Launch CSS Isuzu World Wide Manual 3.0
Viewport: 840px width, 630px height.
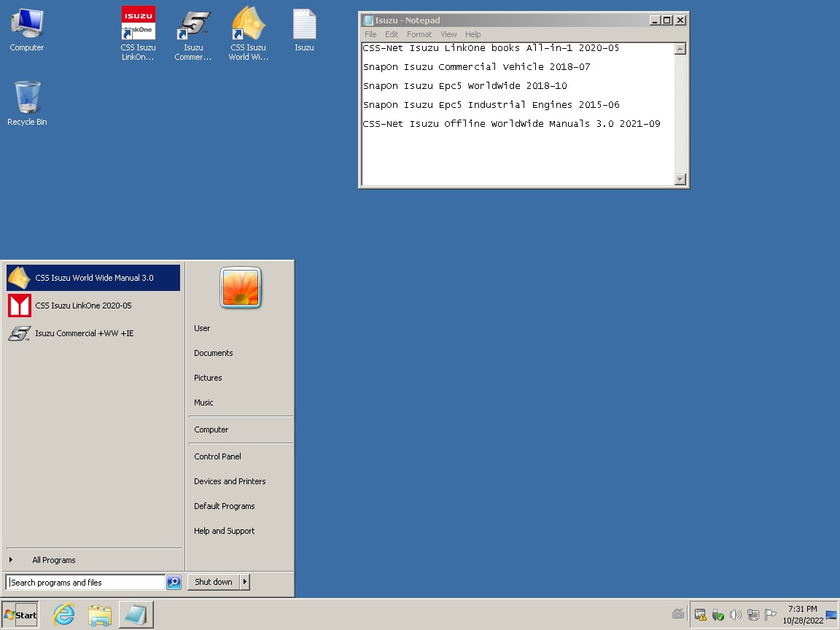93,278
